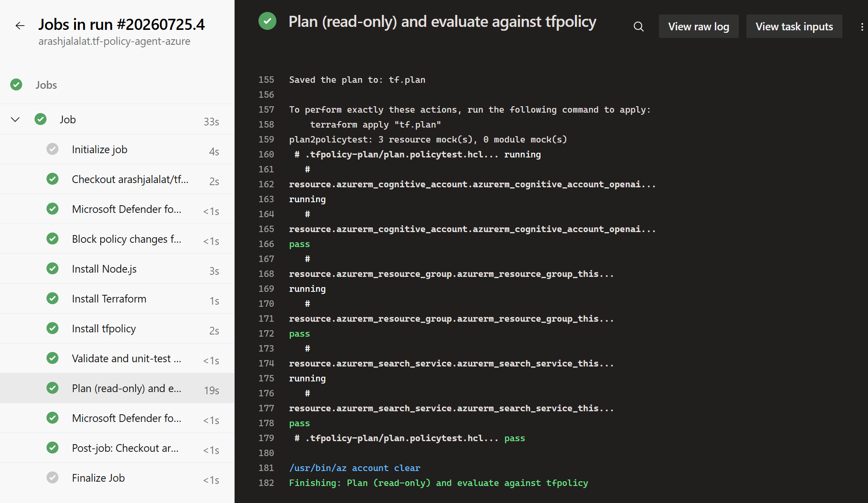Image resolution: width=868 pixels, height=503 pixels.
Task: Open the log search magnifier icon
Action: [639, 26]
